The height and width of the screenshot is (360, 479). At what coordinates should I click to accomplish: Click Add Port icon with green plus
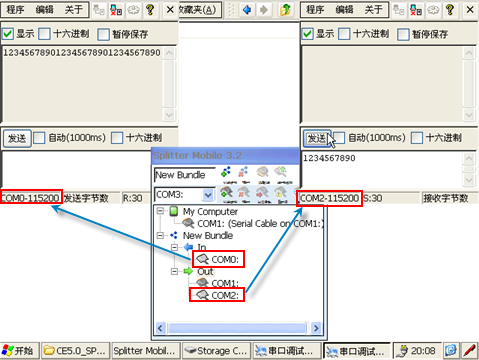click(227, 193)
